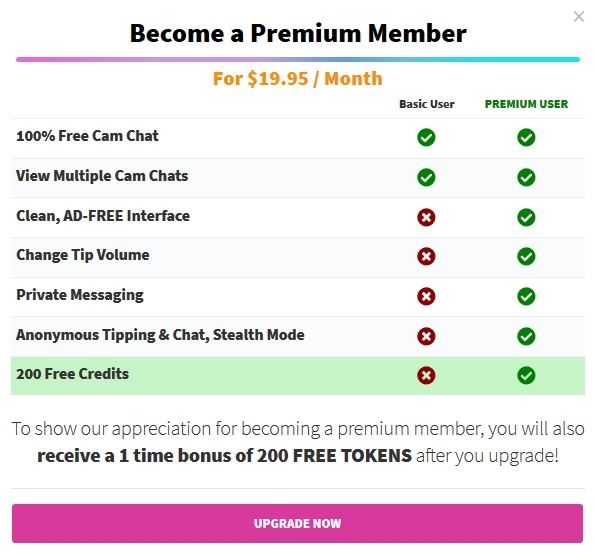Click red X for Anonymous Tipping & Stealth Mode
The width and height of the screenshot is (595, 555).
(426, 336)
